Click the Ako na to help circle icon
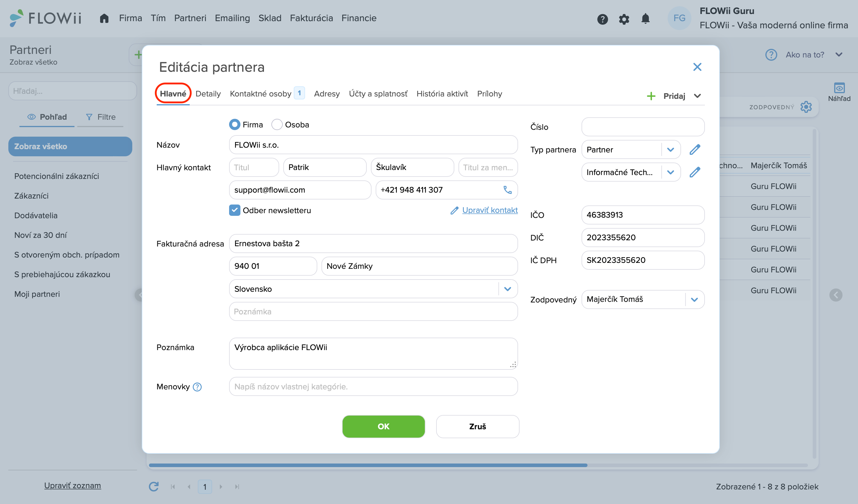This screenshot has width=858, height=504. (x=771, y=55)
